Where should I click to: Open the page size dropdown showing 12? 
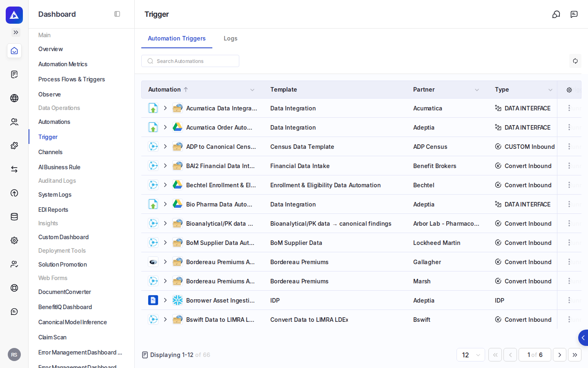coord(471,355)
